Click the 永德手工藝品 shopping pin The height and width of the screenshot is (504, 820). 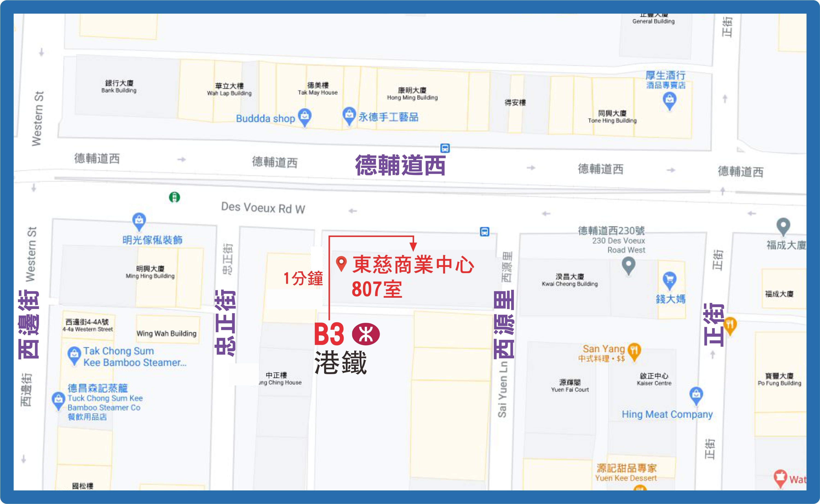click(349, 116)
